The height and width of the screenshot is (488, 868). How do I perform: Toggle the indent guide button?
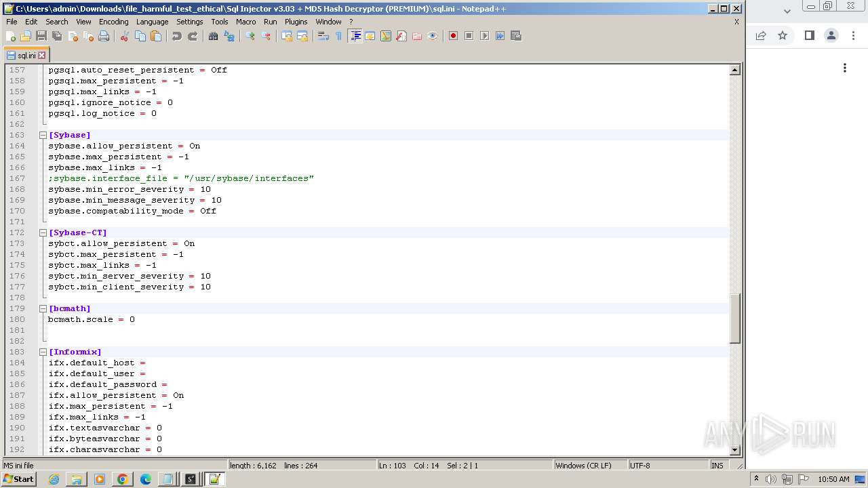pyautogui.click(x=355, y=36)
